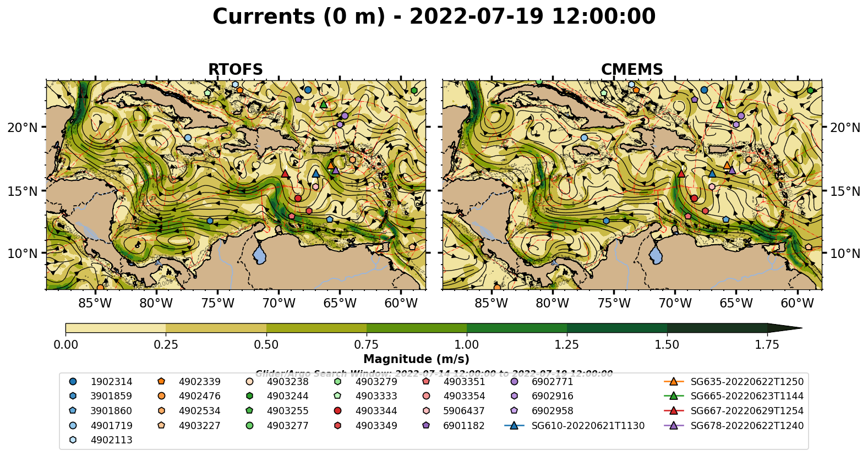This screenshot has height=456, width=868.
Task: Select the light green hexagon for 4903279
Action: pos(337,381)
